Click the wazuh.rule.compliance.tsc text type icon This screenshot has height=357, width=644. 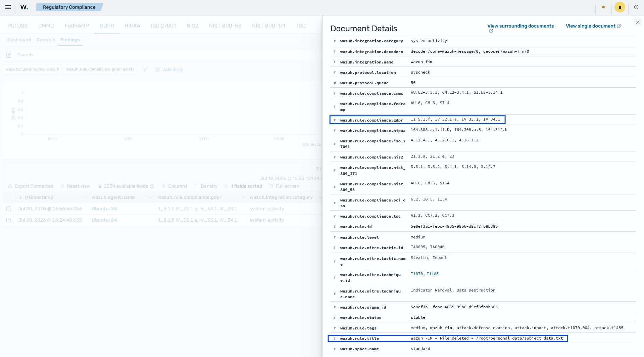pyautogui.click(x=335, y=216)
